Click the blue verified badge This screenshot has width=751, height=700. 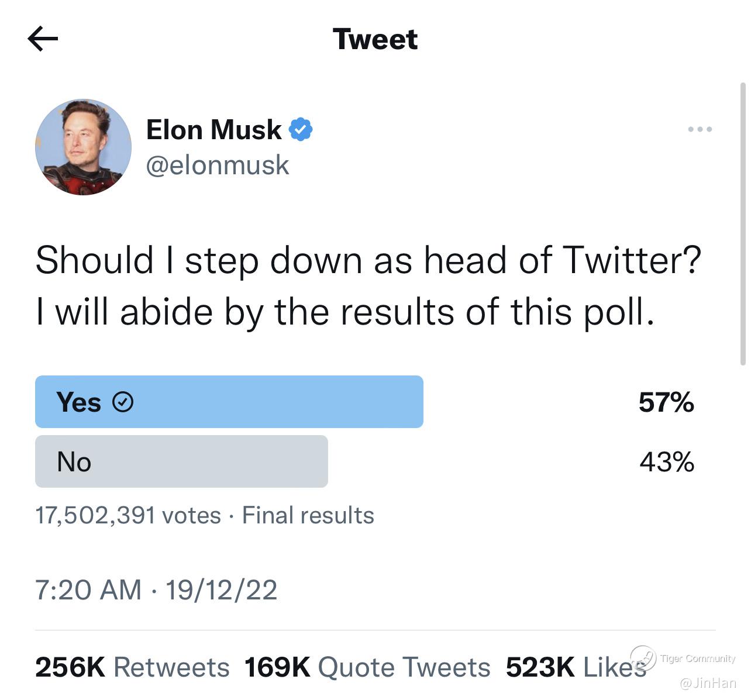tap(301, 129)
